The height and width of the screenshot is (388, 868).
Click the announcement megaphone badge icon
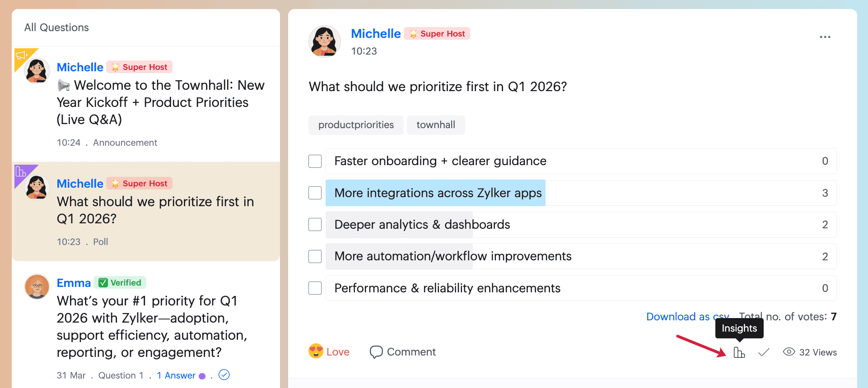[21, 55]
